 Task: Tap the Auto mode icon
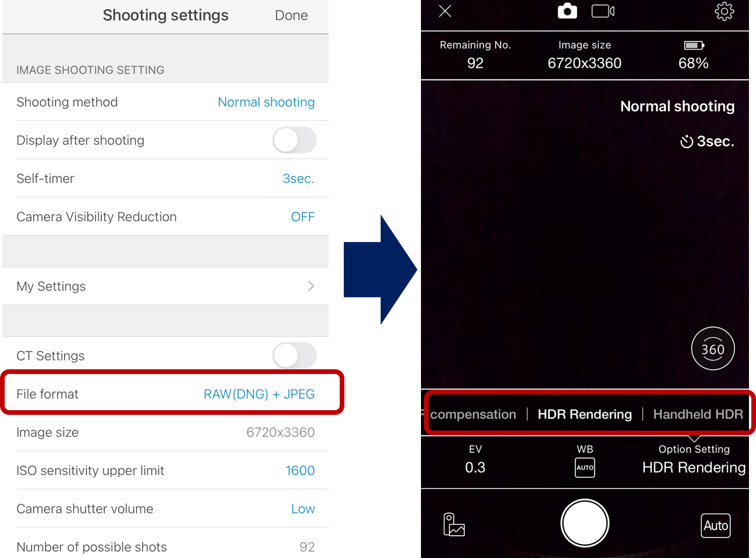point(716,525)
